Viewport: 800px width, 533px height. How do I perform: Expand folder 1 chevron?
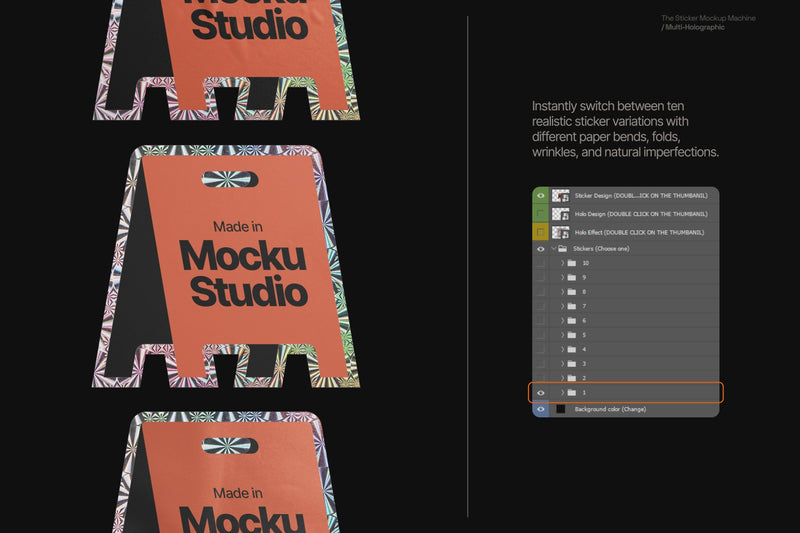pyautogui.click(x=563, y=392)
